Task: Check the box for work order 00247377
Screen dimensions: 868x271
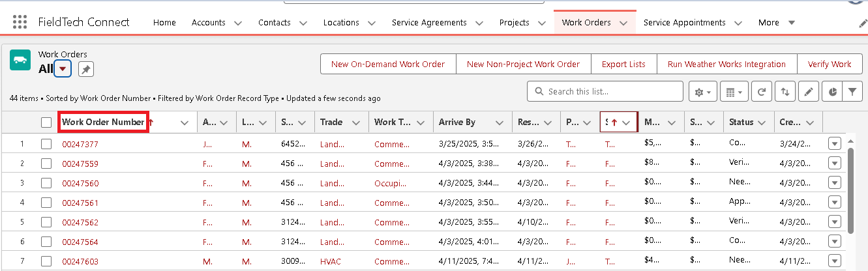Action: pos(46,144)
